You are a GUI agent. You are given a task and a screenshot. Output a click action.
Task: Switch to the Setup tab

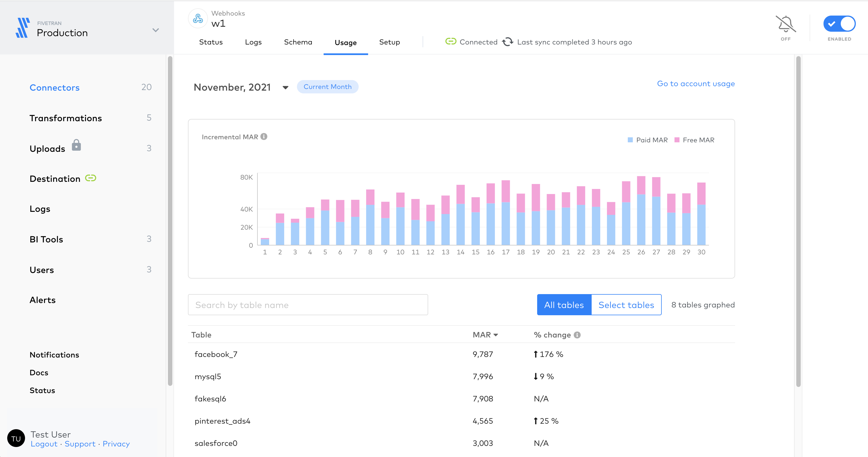coord(389,43)
